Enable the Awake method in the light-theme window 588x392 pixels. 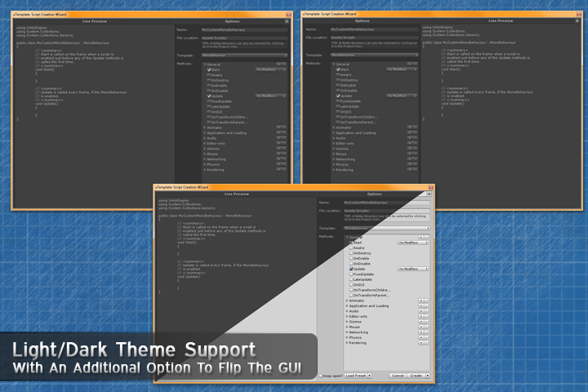pos(350,249)
